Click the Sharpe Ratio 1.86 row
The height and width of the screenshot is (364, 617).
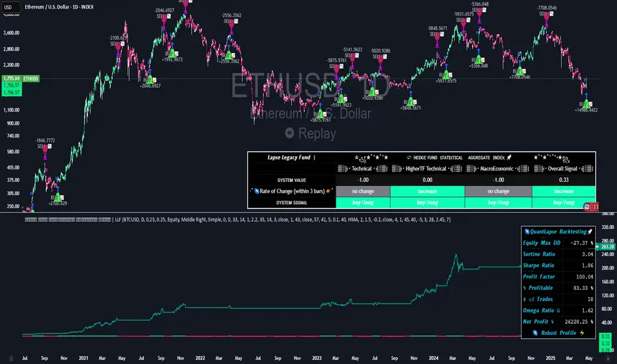558,265
